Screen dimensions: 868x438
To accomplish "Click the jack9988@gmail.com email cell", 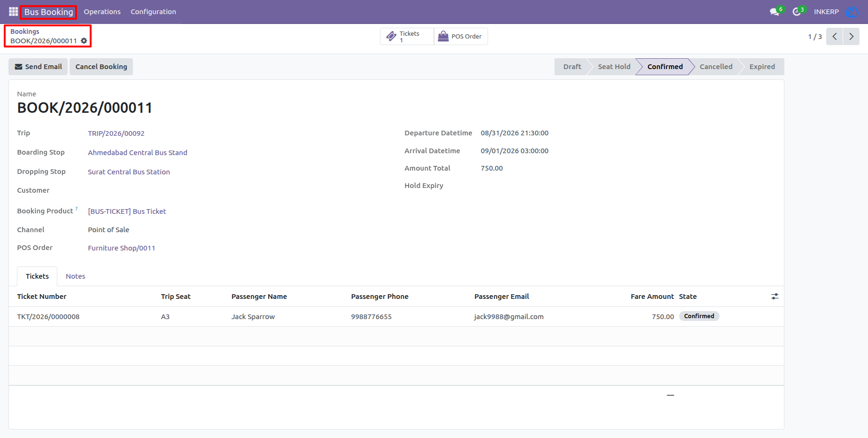I will pos(509,317).
